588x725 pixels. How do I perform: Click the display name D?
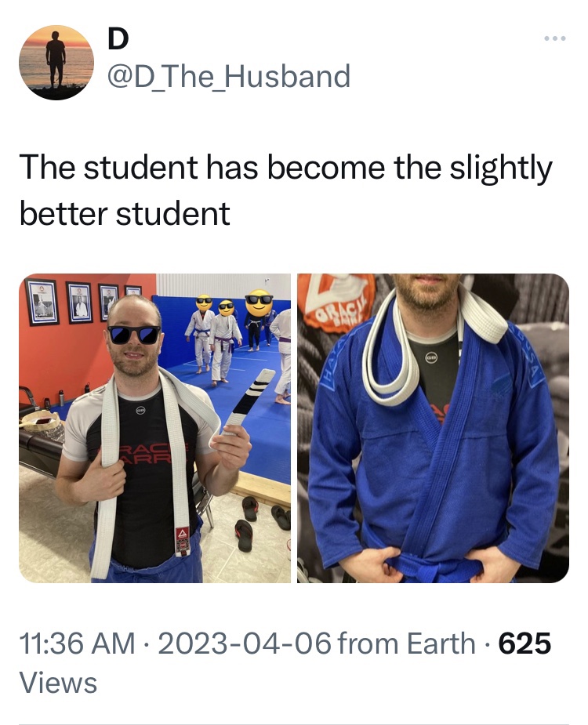pos(118,39)
